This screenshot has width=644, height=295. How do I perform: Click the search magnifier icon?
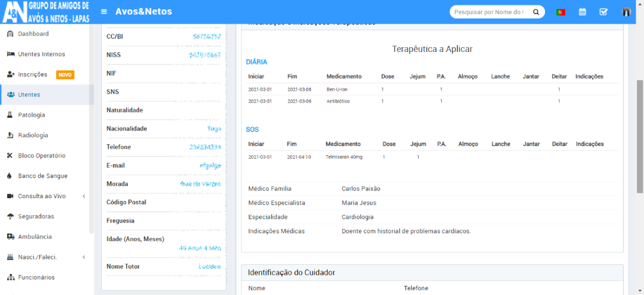tap(536, 12)
